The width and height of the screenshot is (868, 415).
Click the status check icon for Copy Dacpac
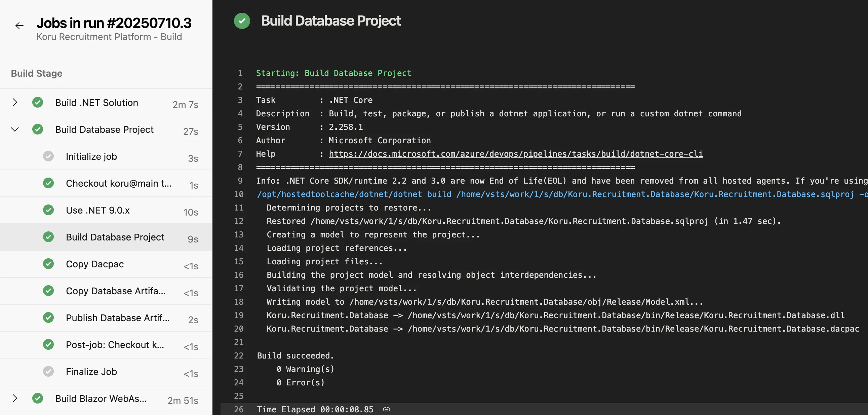point(49,264)
